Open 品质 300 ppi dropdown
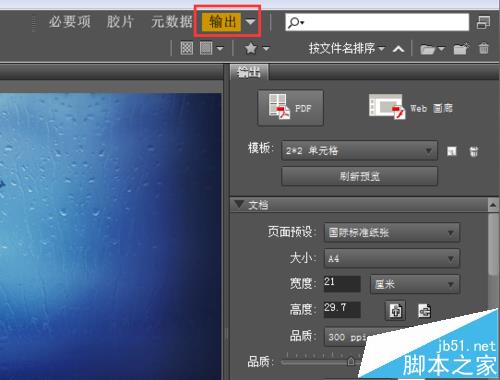The width and height of the screenshot is (500, 380). pos(347,337)
